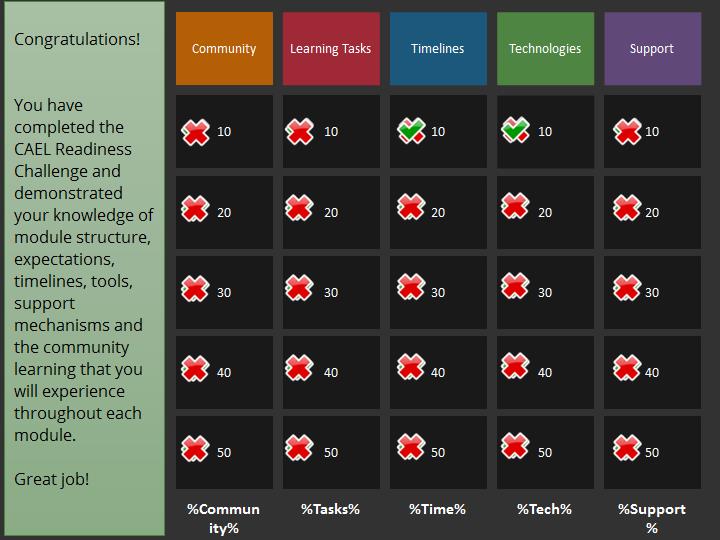Click the 30 point value under Timelines
Viewport: 720px width, 540px height.
click(438, 292)
